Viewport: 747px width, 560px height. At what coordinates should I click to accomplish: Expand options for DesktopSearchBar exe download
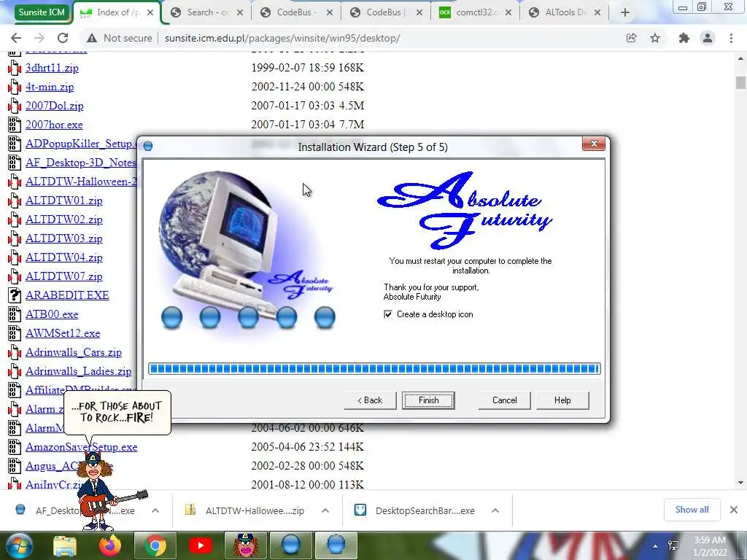tap(495, 510)
